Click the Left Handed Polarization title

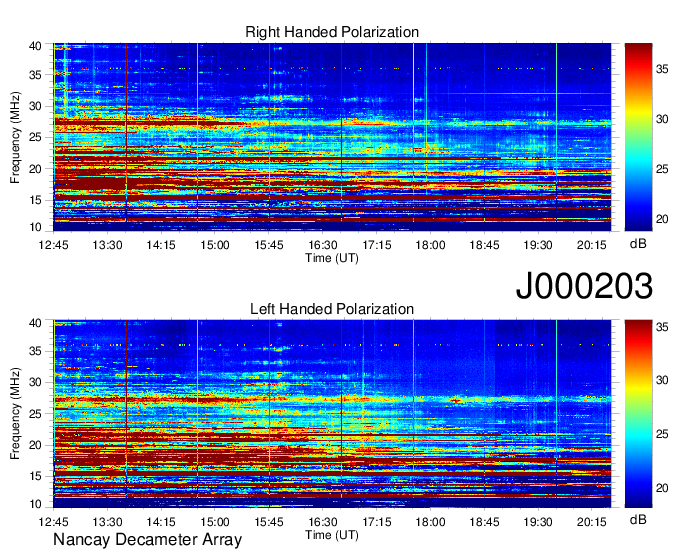(x=332, y=309)
